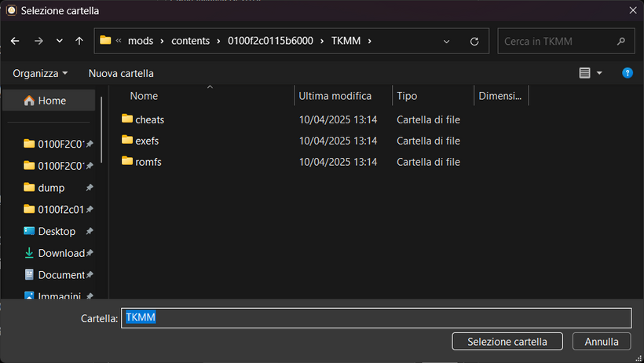Screen dimensions: 644x363
Task: Confirm with Selezione cartella button
Action: tap(507, 342)
